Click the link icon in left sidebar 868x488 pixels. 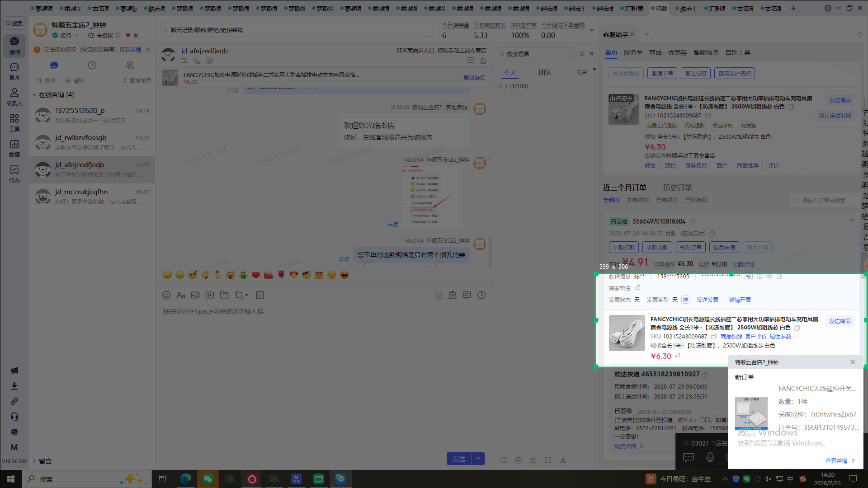pos(14,401)
